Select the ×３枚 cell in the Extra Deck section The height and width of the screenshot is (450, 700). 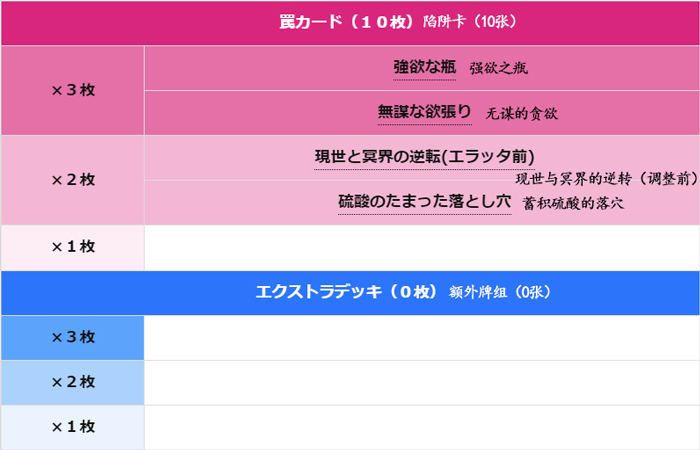point(72,337)
